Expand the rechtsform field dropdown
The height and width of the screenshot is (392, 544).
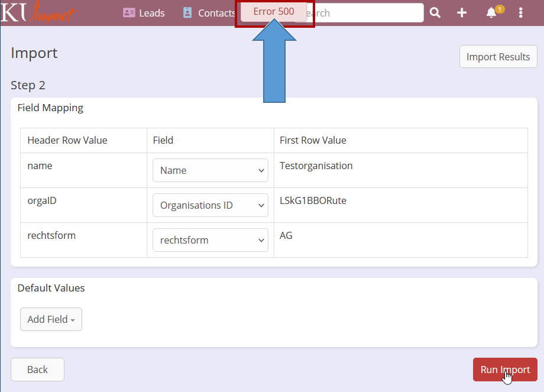point(211,240)
